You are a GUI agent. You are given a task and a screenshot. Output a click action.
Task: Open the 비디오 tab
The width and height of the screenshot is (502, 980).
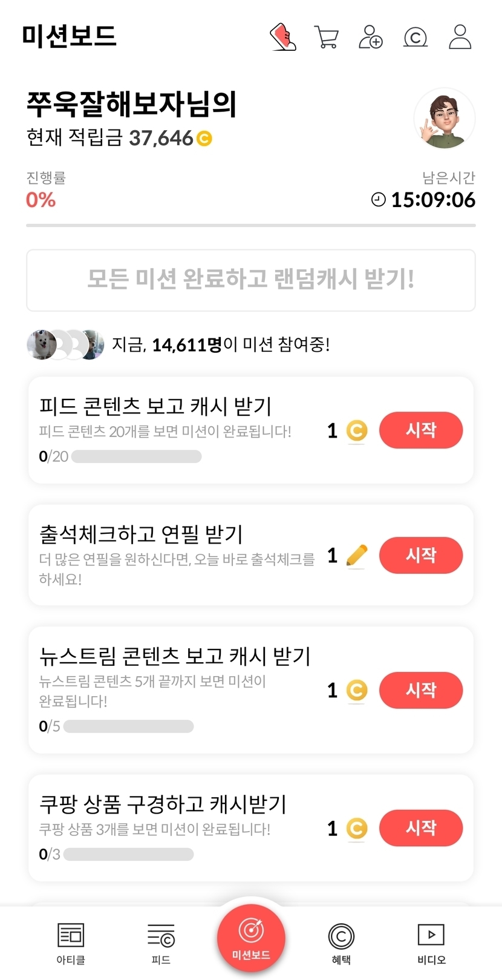coord(431,943)
